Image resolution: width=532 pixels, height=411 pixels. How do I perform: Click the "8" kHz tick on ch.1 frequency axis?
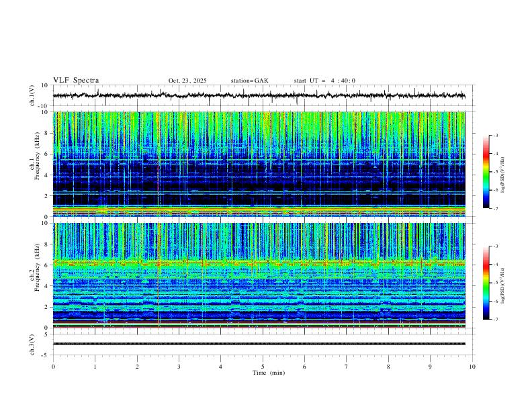coord(47,133)
